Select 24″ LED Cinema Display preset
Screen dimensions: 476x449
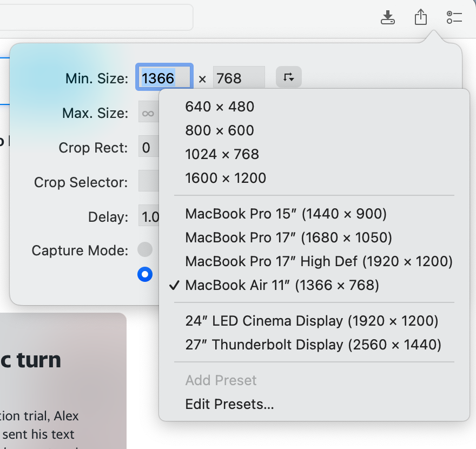[x=314, y=321]
